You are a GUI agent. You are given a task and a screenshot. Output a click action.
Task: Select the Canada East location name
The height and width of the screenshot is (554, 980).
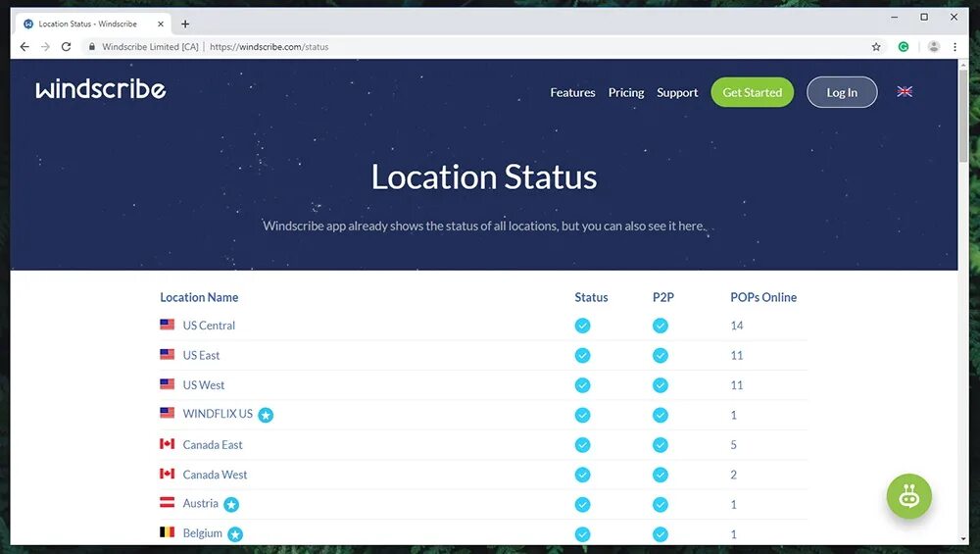click(x=213, y=445)
